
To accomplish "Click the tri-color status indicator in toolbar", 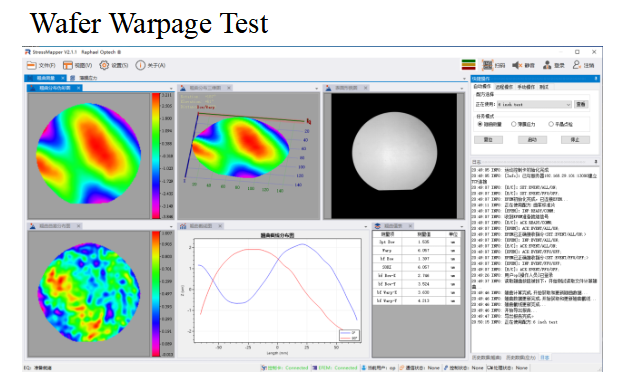I will pyautogui.click(x=469, y=65).
